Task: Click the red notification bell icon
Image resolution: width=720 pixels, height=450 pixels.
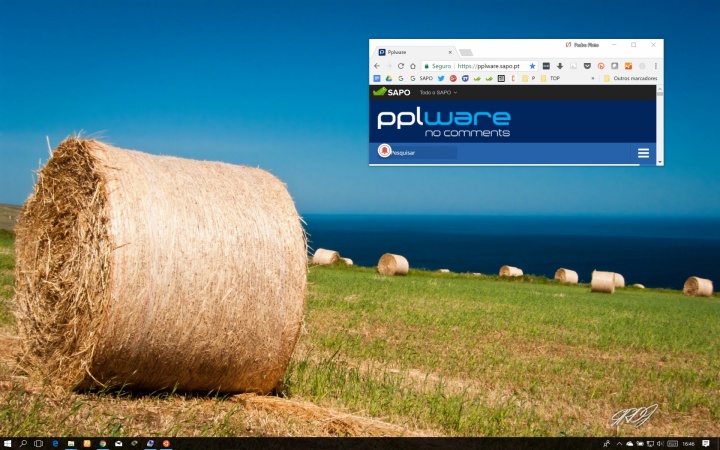Action: (x=384, y=151)
